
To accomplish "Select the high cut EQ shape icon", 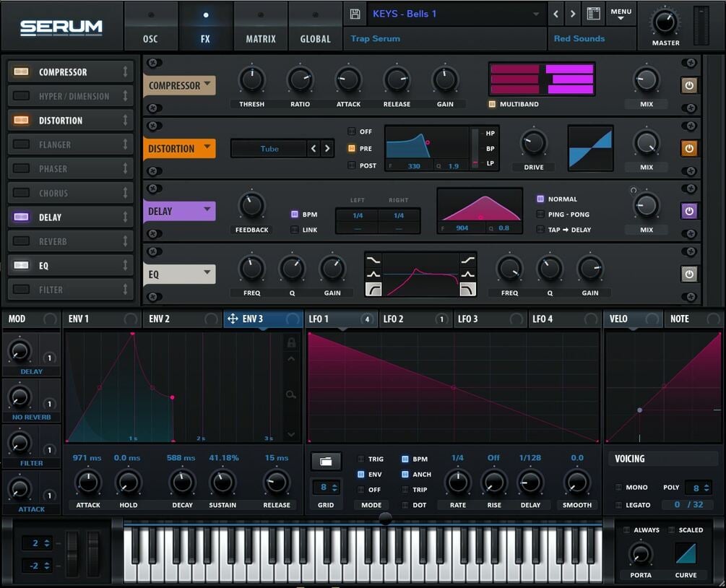I will 467,290.
